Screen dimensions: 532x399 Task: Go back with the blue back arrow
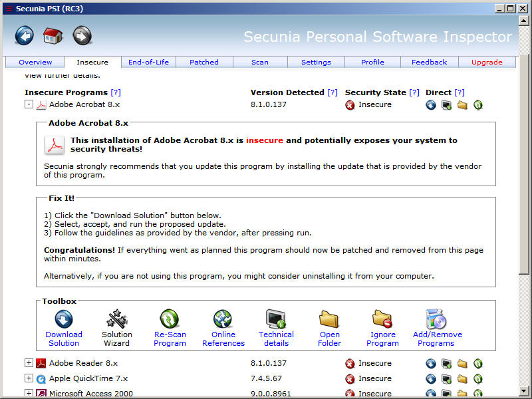point(25,35)
